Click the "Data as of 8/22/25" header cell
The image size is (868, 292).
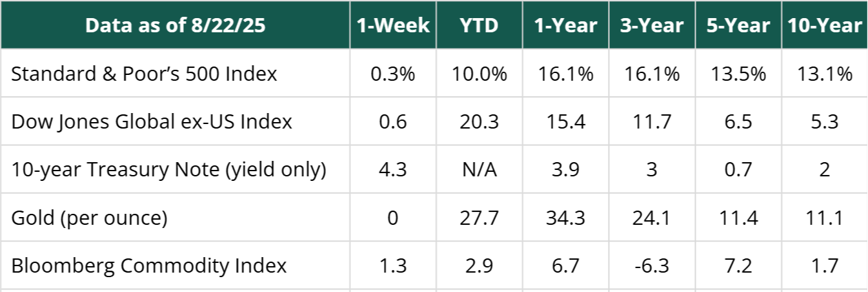tap(175, 25)
